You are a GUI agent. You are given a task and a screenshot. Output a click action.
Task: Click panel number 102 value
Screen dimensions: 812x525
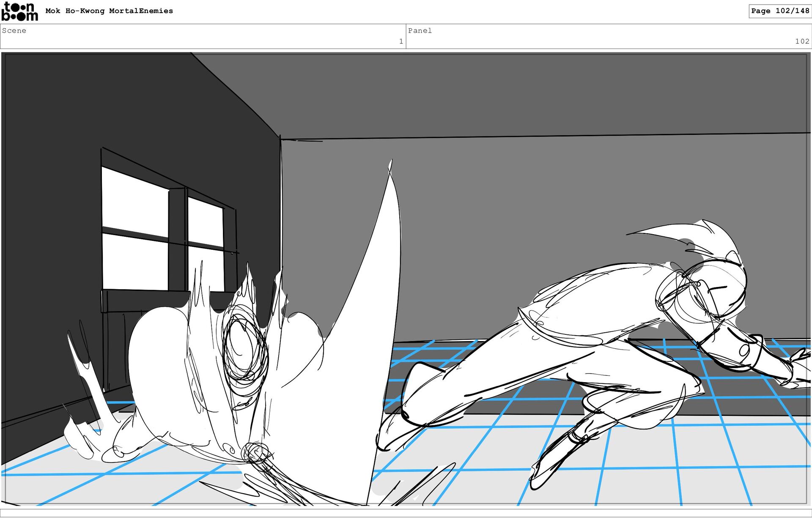[802, 41]
